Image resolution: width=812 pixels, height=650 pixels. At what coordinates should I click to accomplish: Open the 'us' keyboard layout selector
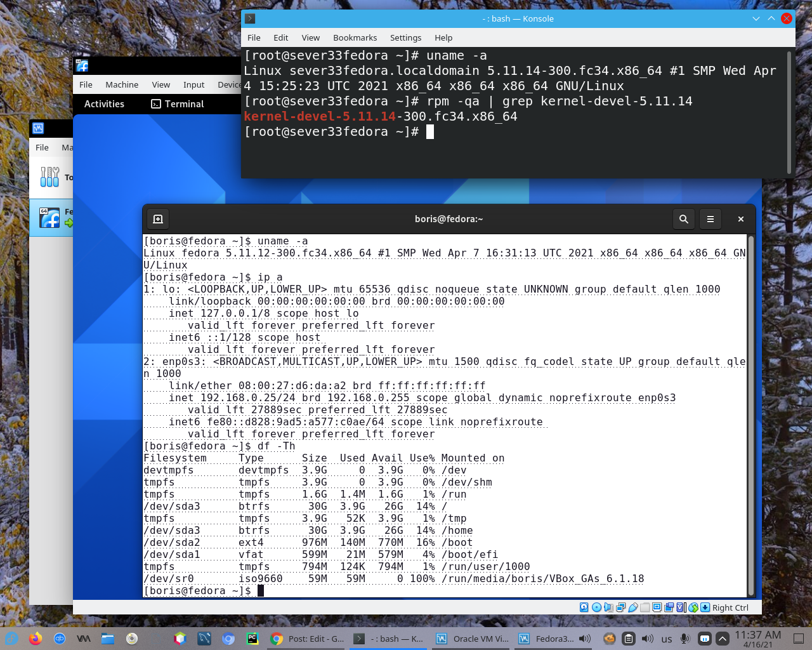pos(667,638)
